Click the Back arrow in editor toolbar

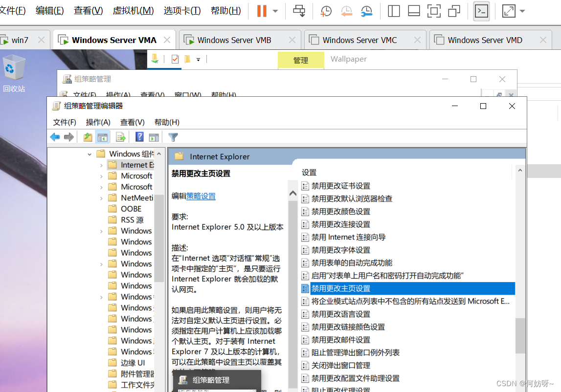tap(55, 137)
